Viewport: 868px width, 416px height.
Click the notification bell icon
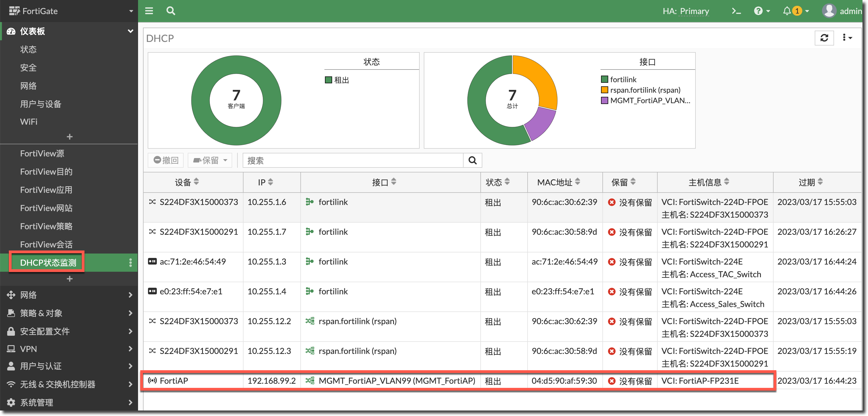coord(787,11)
